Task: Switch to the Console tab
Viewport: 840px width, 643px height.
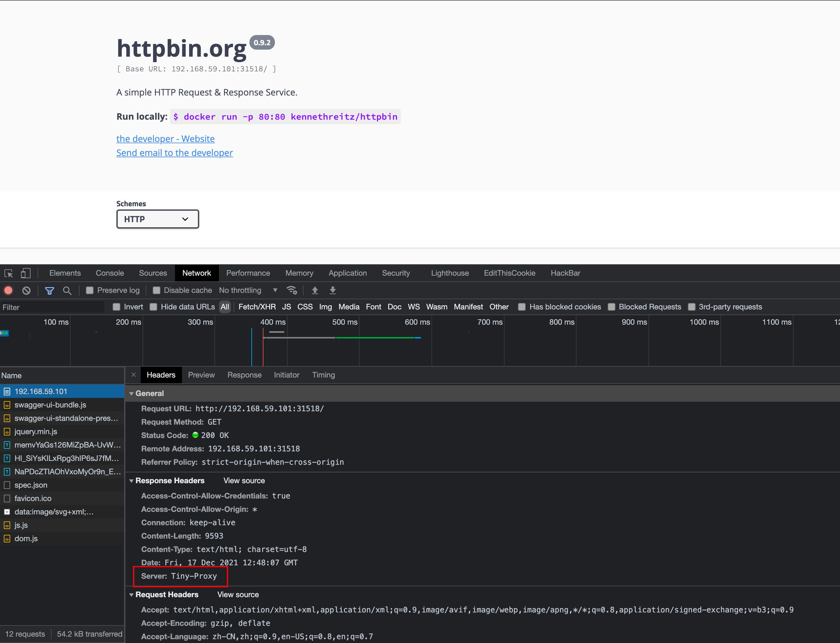Action: [x=109, y=273]
